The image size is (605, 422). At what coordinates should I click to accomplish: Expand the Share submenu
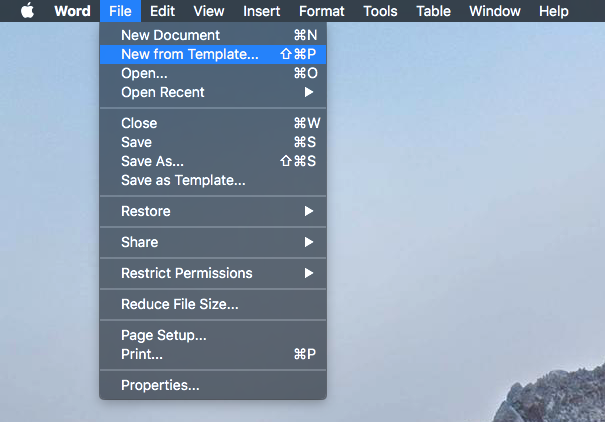click(139, 242)
